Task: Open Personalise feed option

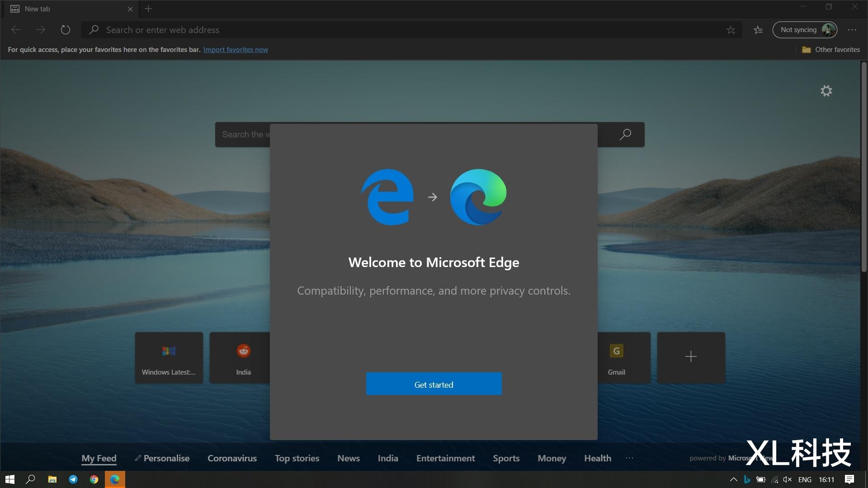Action: [162, 458]
